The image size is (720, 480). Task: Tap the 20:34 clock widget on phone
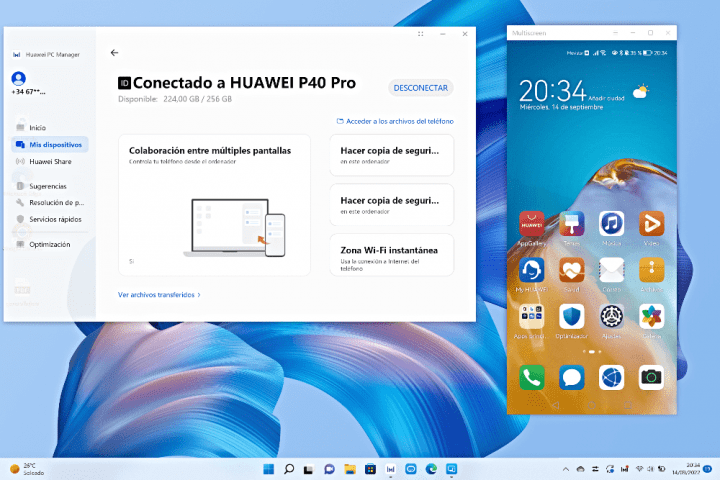(553, 91)
